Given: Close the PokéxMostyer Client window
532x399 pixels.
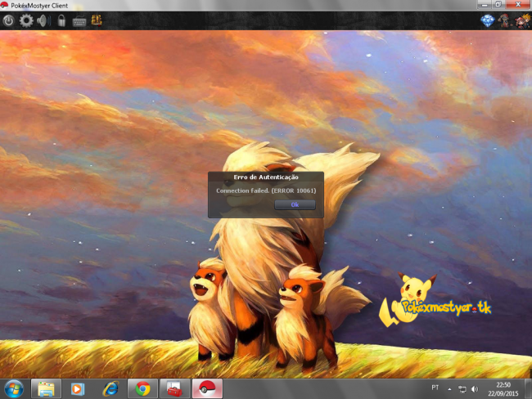Looking at the screenshot, I should click(x=518, y=4).
